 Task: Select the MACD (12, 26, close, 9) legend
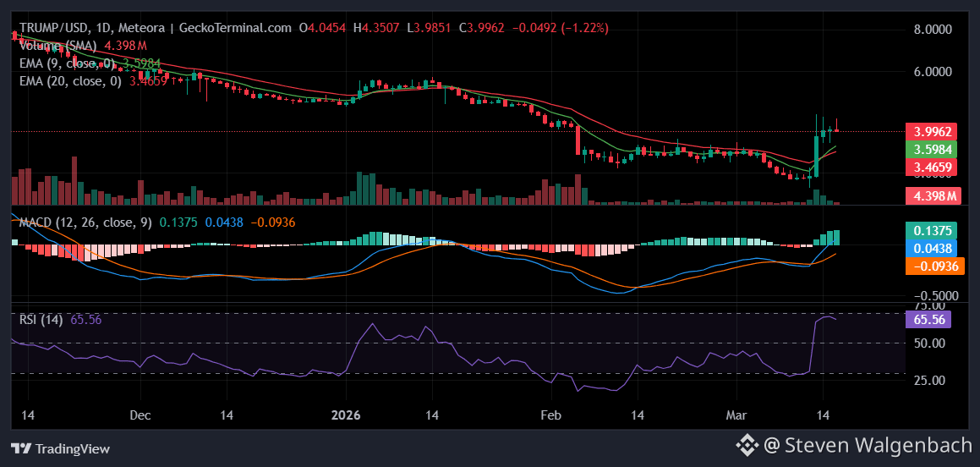coord(85,223)
